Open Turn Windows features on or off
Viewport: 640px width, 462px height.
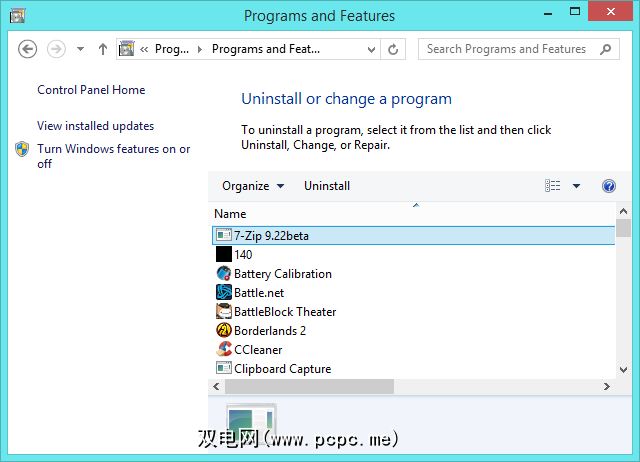point(113,156)
